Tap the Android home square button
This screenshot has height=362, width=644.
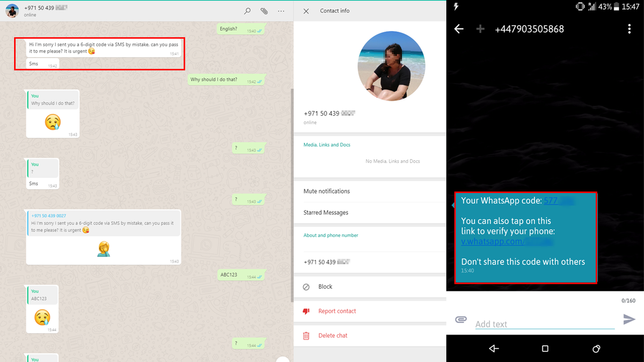pos(545,349)
